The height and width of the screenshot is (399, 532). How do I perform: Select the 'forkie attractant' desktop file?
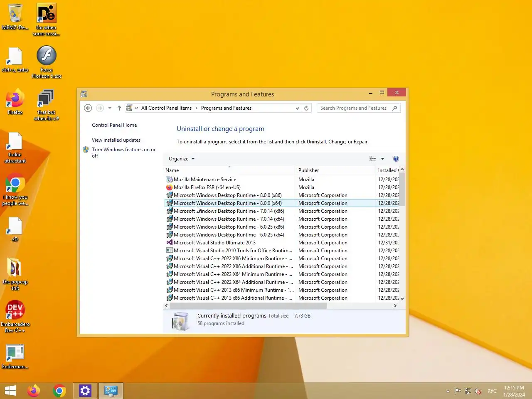tap(15, 148)
